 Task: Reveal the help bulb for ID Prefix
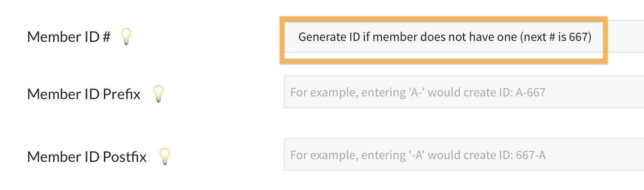pyautogui.click(x=158, y=94)
